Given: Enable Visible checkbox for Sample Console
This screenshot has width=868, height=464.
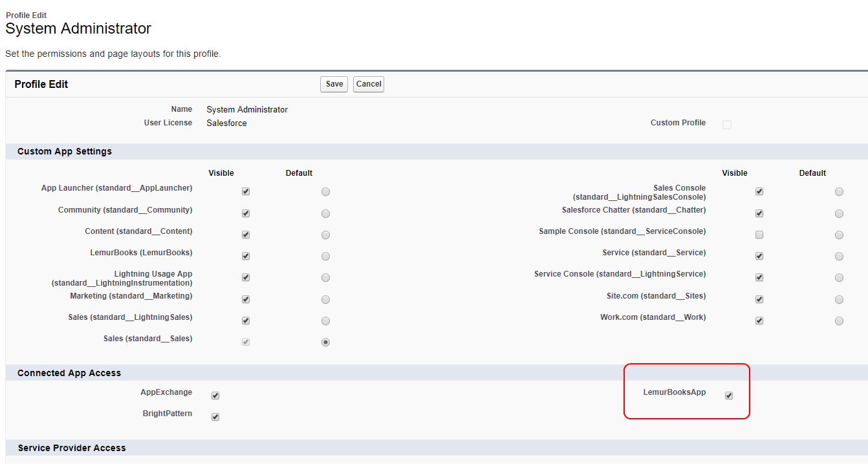Looking at the screenshot, I should pos(759,235).
